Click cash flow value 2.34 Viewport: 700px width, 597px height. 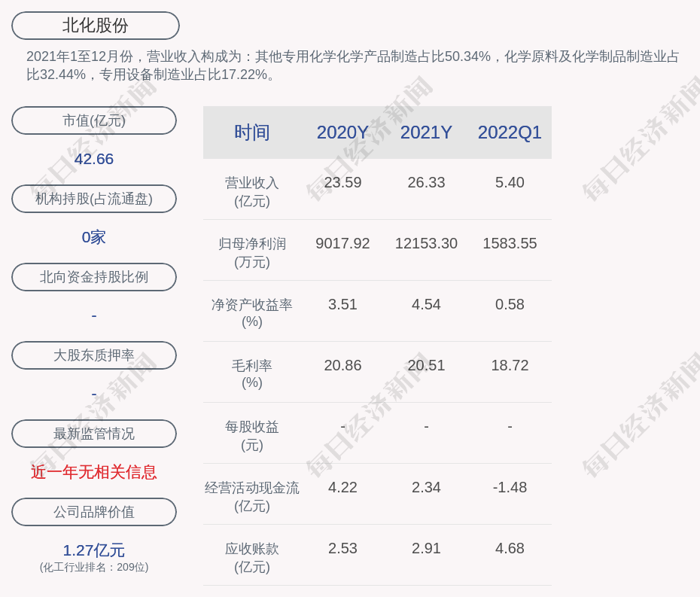[x=426, y=488]
